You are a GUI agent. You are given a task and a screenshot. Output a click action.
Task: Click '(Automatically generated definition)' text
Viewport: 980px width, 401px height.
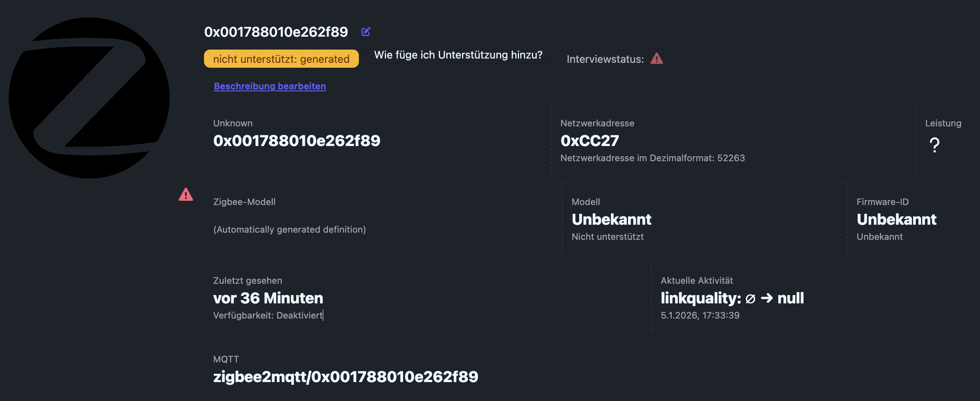click(289, 230)
